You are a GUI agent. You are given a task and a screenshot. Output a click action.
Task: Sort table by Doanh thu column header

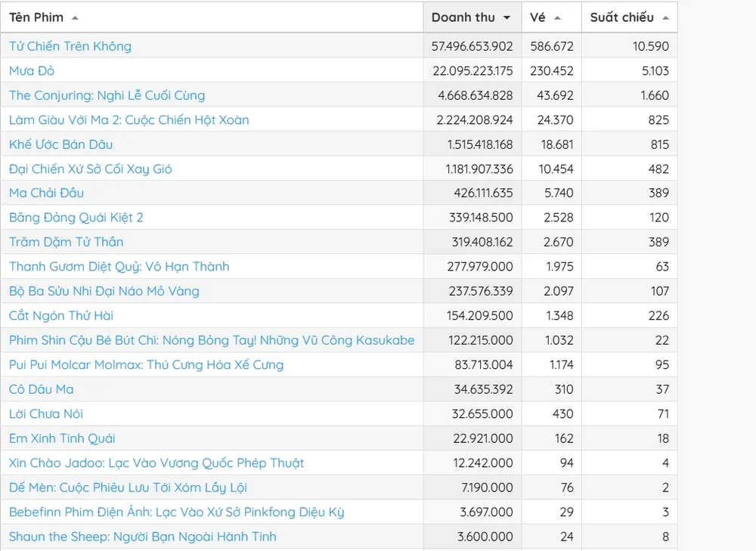[x=463, y=17]
